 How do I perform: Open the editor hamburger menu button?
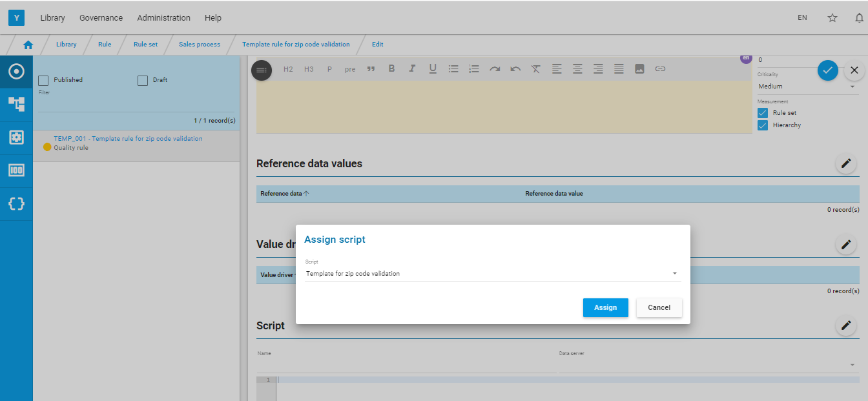pyautogui.click(x=261, y=69)
